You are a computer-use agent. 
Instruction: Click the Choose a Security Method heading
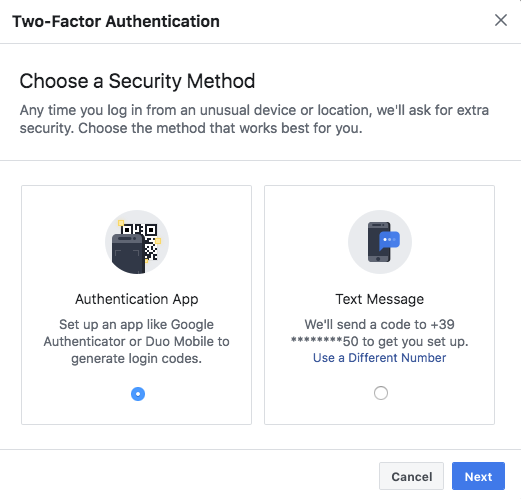[137, 81]
